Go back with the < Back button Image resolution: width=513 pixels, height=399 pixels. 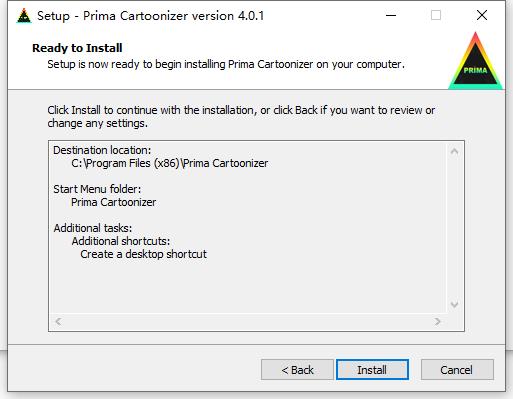(x=297, y=369)
